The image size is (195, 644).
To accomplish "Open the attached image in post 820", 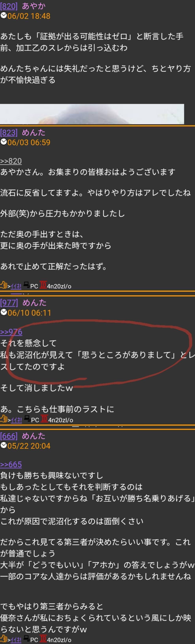I will 92,114.
